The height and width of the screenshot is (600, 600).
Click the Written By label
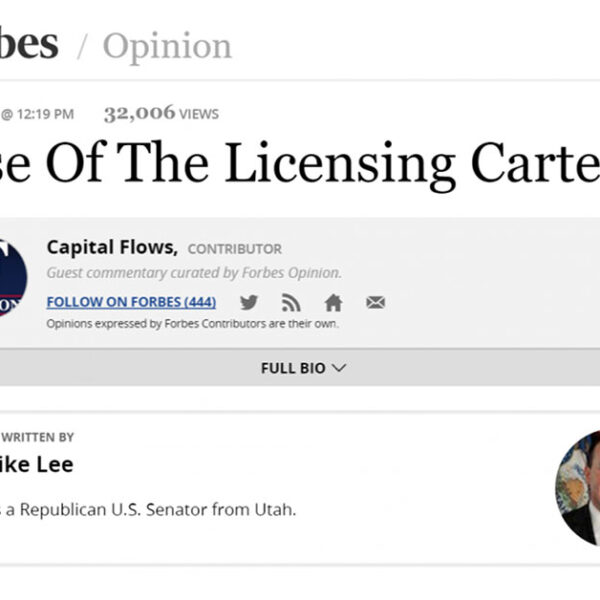click(x=38, y=437)
